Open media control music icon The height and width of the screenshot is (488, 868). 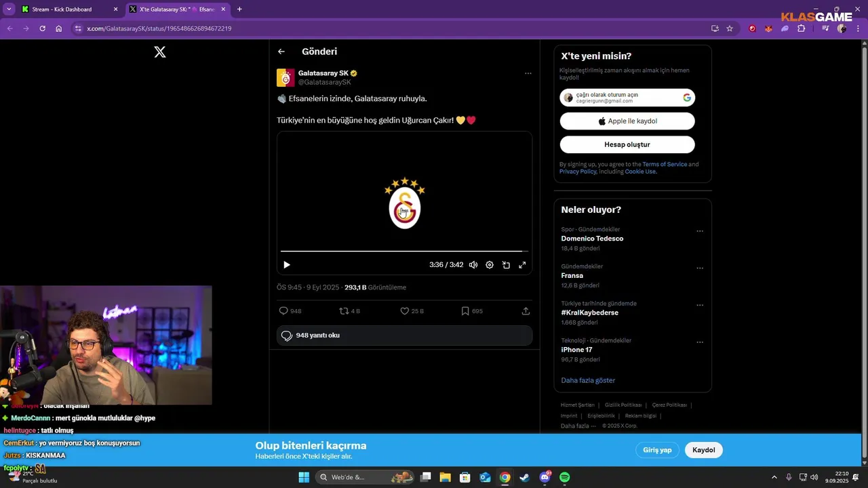(x=825, y=28)
